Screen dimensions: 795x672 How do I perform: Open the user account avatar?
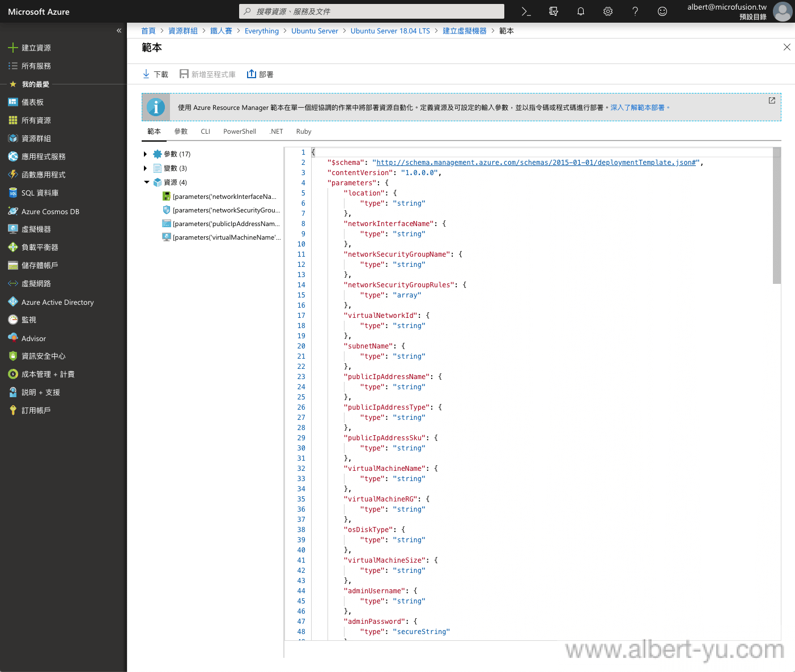pos(783,11)
